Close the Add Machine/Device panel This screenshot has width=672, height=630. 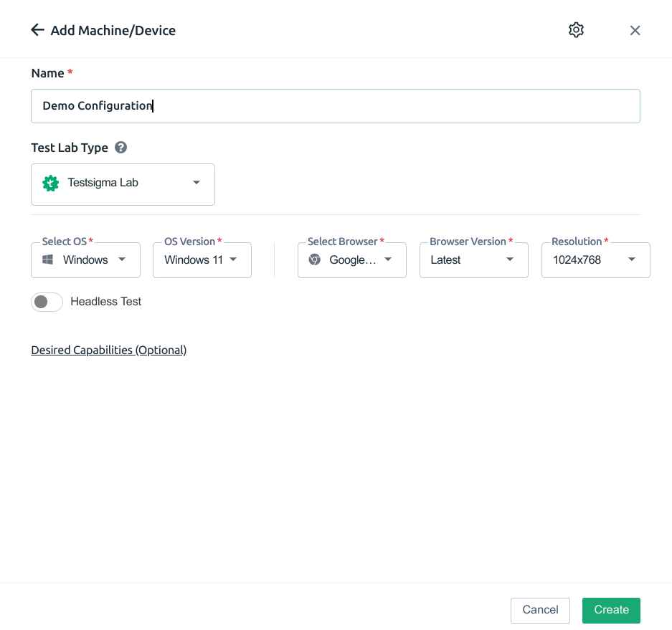pos(635,30)
